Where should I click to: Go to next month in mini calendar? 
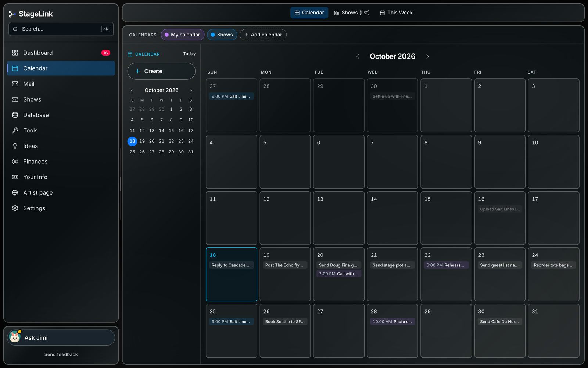tap(191, 91)
